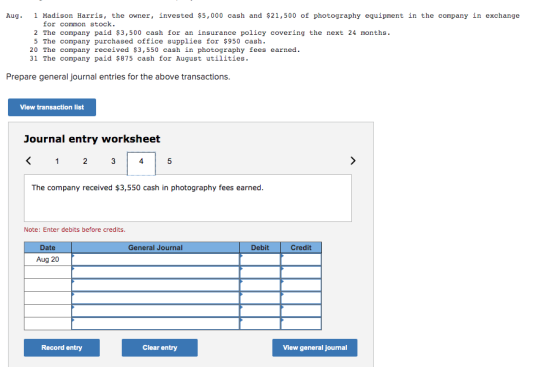Jump to worksheet tab 5
The height and width of the screenshot is (367, 560).
pos(169,161)
